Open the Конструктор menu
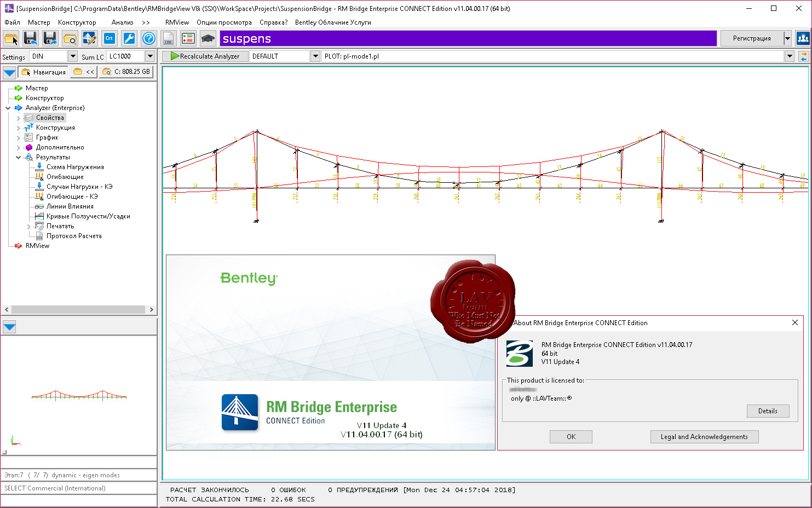Screen dimensions: 812x508 [77, 22]
